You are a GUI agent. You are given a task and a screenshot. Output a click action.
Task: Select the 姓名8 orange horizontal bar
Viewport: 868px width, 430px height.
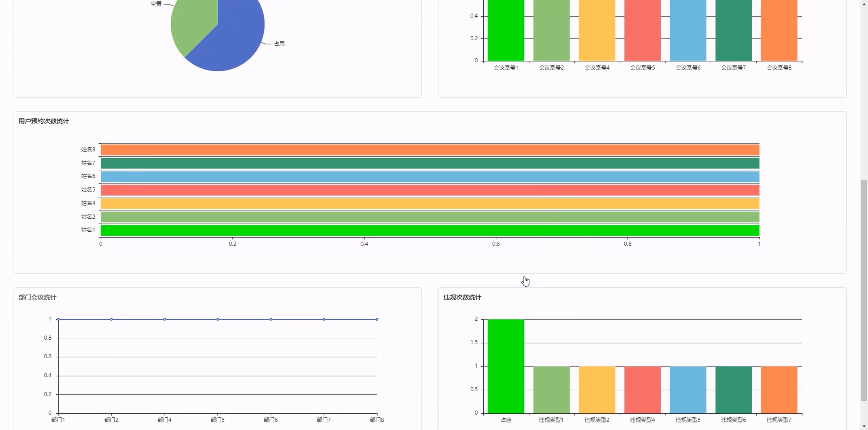tap(430, 150)
